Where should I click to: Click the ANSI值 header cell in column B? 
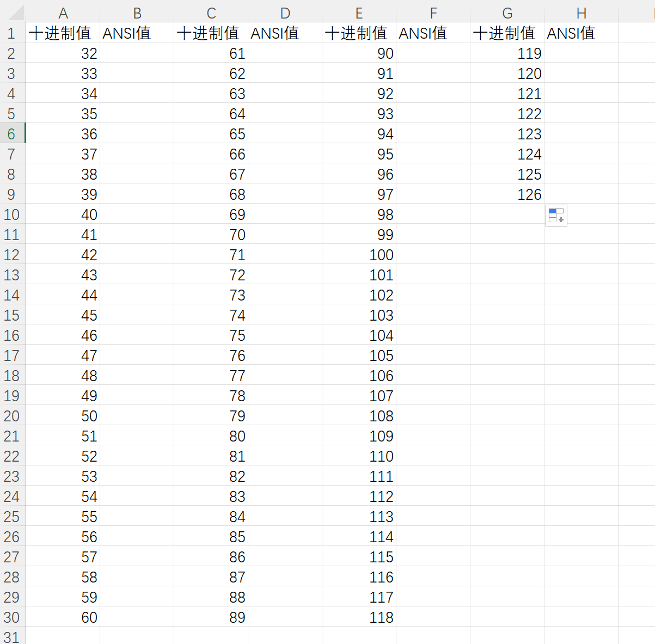coord(137,33)
